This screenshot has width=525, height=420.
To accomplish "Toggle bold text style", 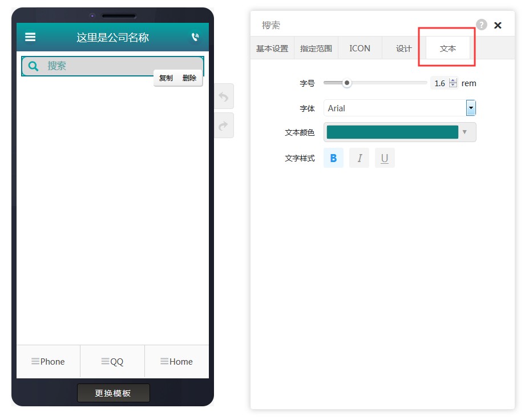I will point(333,157).
